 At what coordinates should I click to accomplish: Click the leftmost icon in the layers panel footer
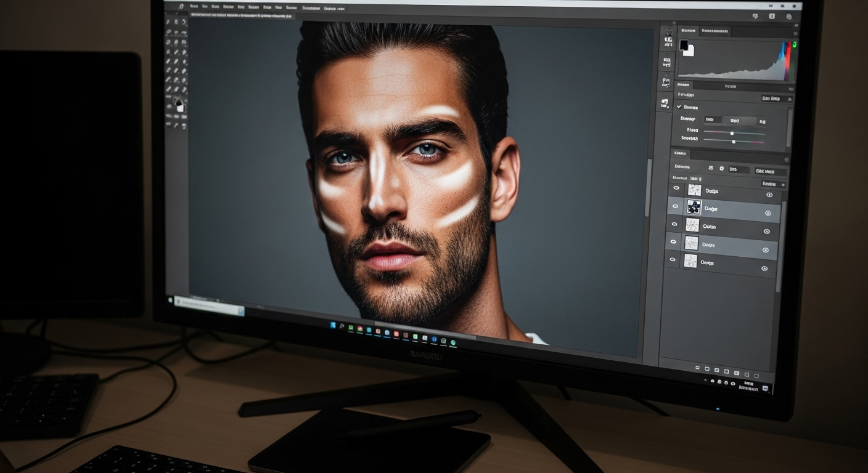pyautogui.click(x=697, y=366)
